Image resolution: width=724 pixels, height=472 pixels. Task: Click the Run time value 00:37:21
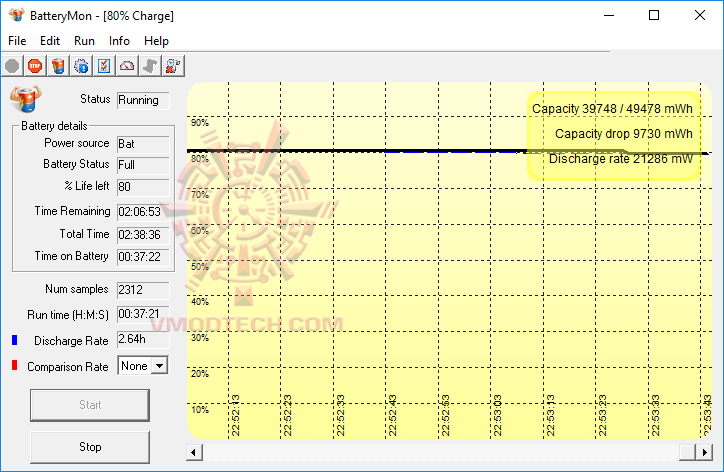pyautogui.click(x=143, y=315)
